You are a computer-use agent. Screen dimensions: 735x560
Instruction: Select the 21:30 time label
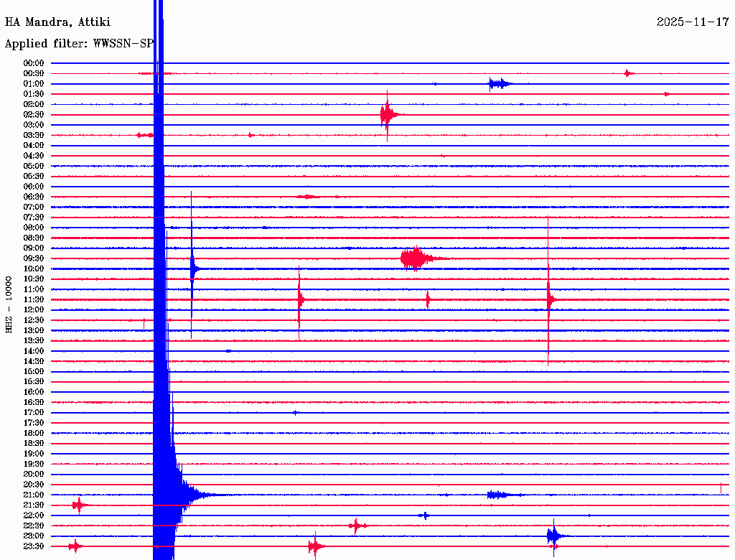(34, 505)
